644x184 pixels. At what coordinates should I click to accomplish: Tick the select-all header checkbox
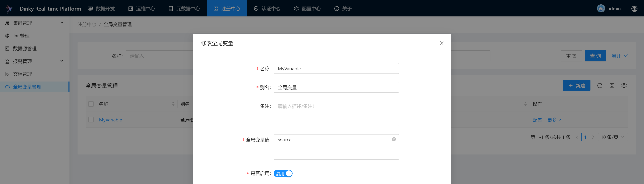[x=91, y=104]
